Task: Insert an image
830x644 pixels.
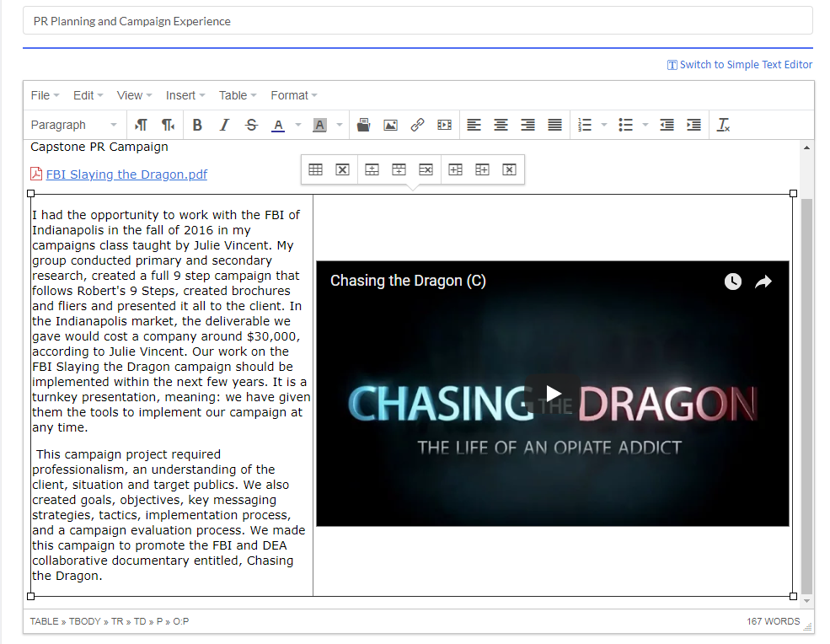Action: point(390,125)
